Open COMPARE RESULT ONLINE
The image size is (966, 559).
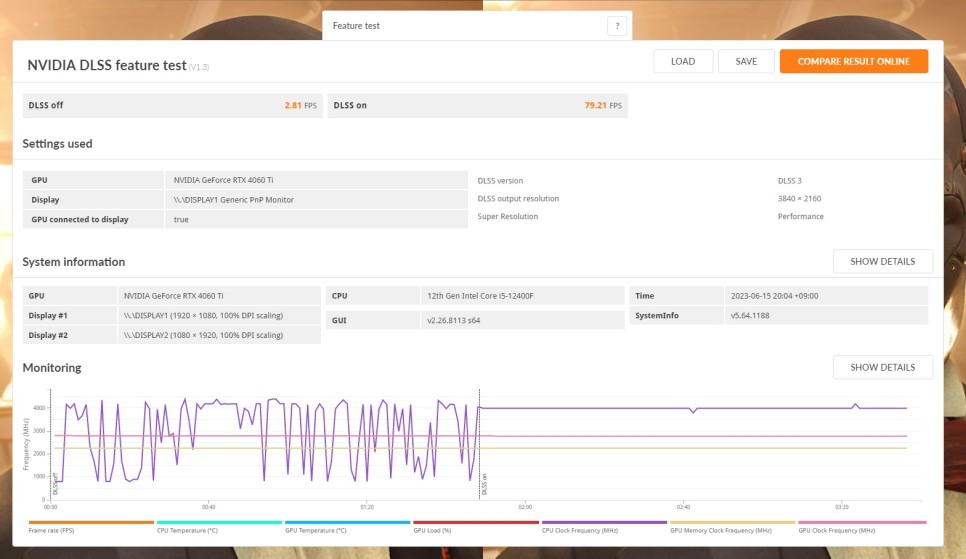[853, 61]
